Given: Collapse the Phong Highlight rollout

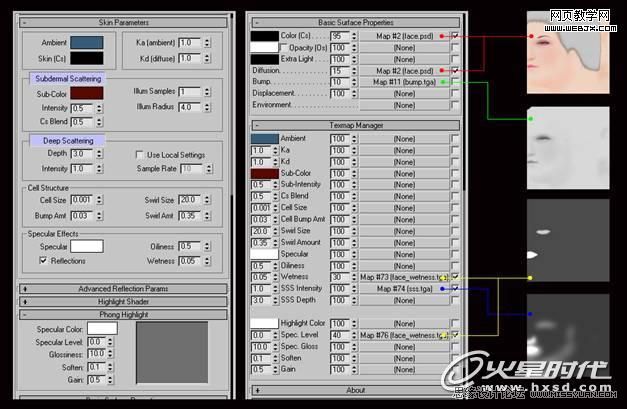Looking at the screenshot, I should point(123,315).
